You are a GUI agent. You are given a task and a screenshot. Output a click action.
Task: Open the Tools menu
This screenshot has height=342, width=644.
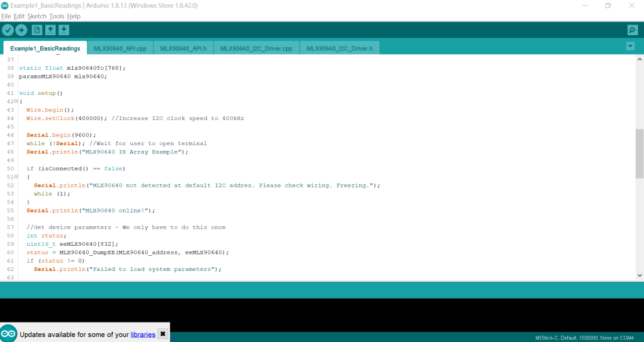pyautogui.click(x=57, y=16)
